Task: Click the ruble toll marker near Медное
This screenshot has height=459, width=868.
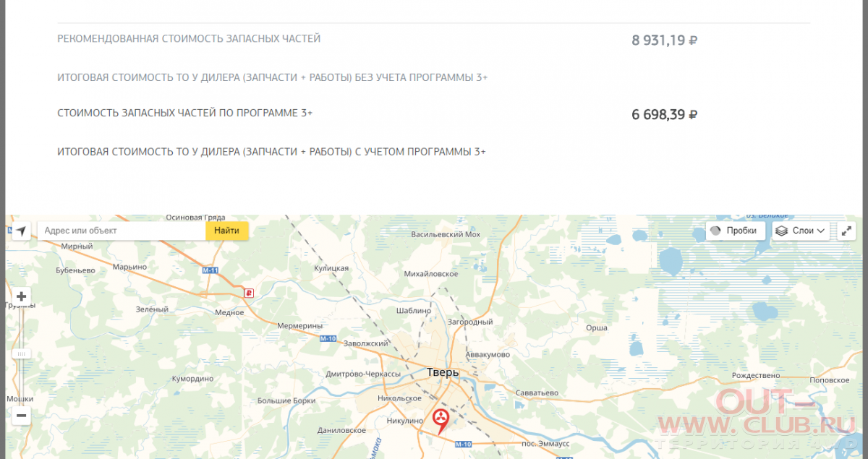Action: coord(250,292)
